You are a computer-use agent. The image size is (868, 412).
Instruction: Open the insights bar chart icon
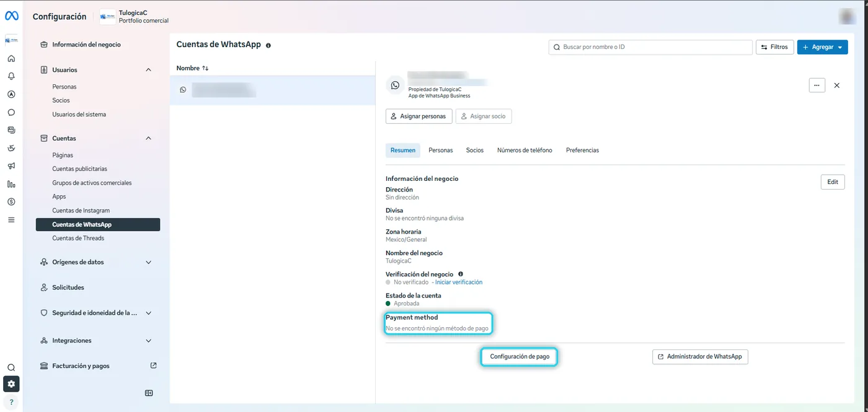[x=11, y=184]
